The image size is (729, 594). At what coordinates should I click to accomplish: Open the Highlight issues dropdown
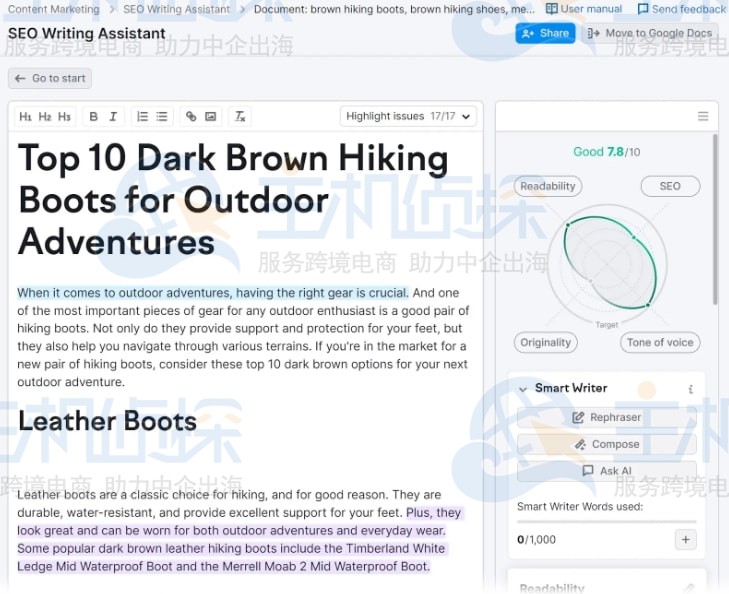(x=408, y=117)
